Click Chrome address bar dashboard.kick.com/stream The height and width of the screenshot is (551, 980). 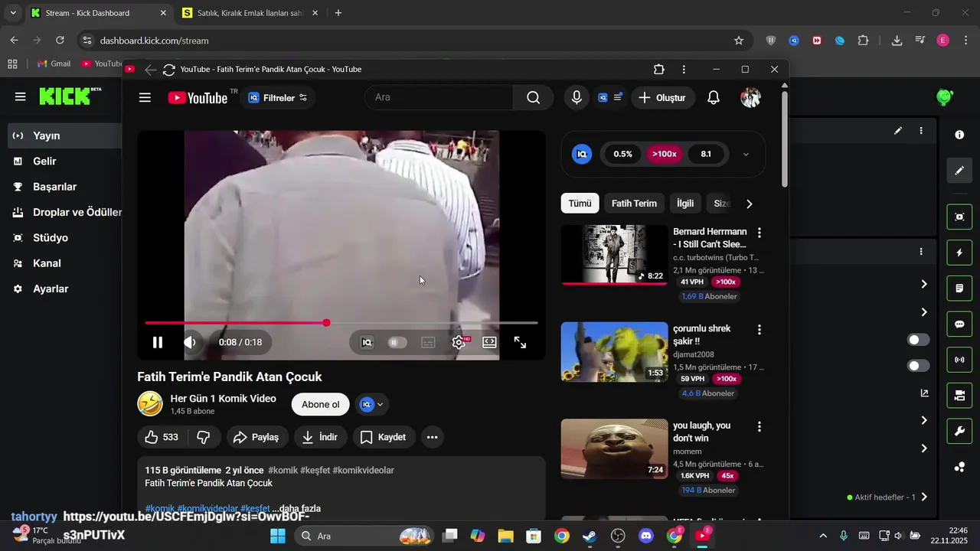pos(413,41)
